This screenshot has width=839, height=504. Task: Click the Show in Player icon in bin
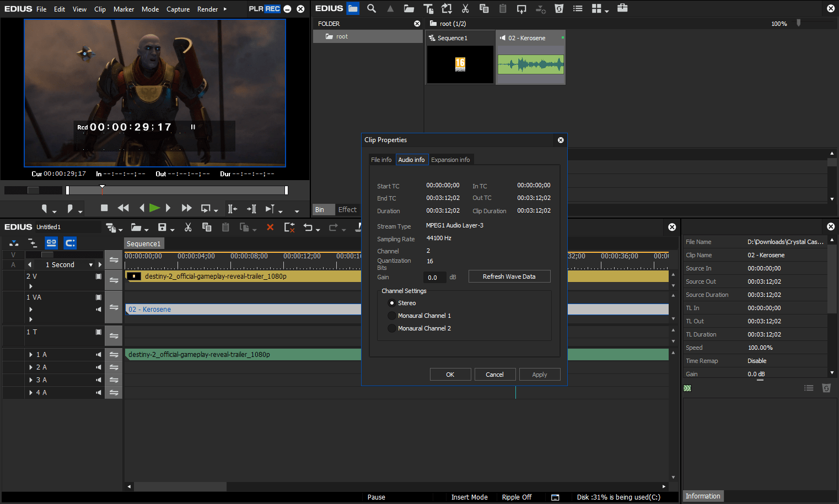coord(521,8)
